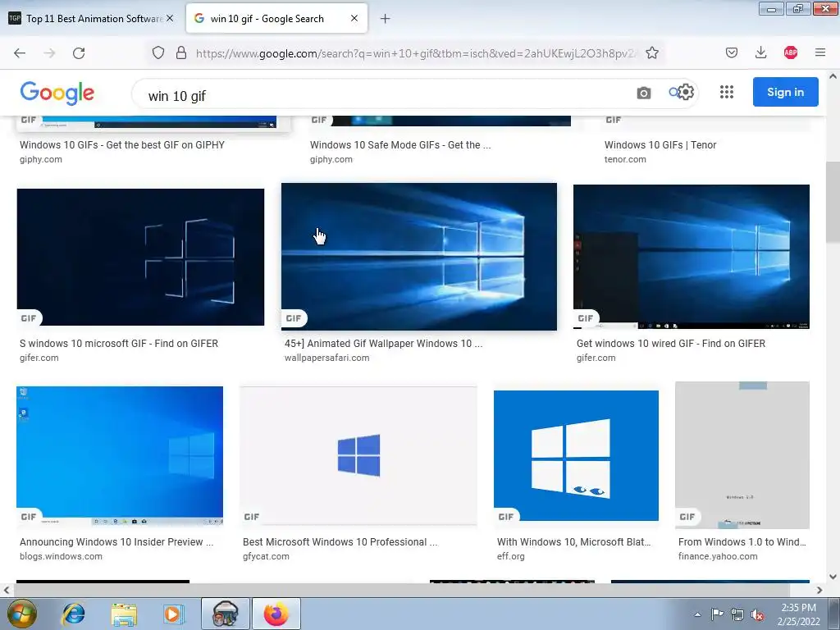This screenshot has width=840, height=630.
Task: Select the win 10 gif Google Search tab
Action: click(276, 18)
